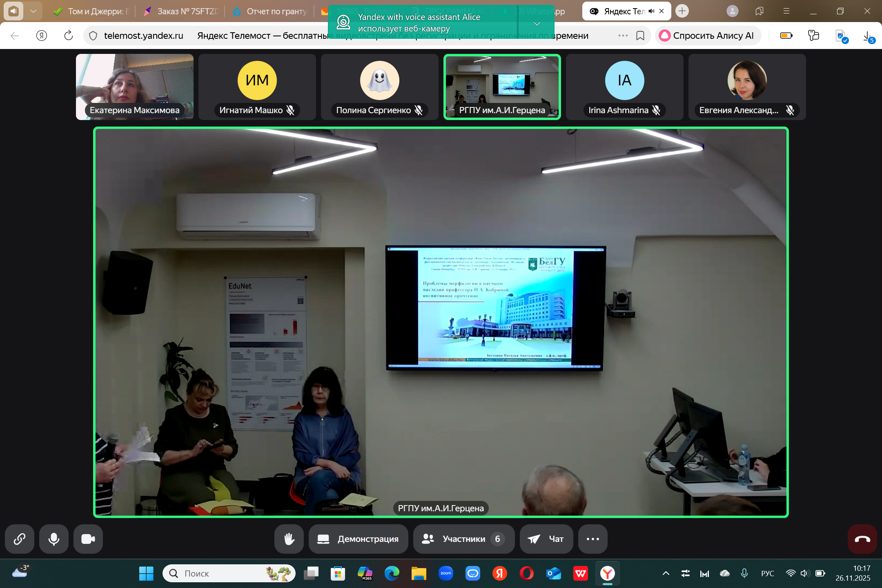This screenshot has width=882, height=588.
Task: Raise hand in the meeting
Action: pos(289,539)
